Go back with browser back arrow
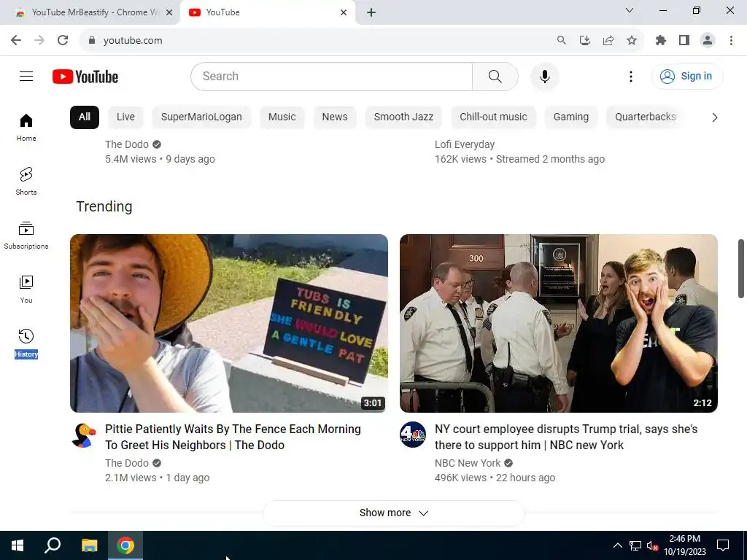The height and width of the screenshot is (560, 747). 16,40
